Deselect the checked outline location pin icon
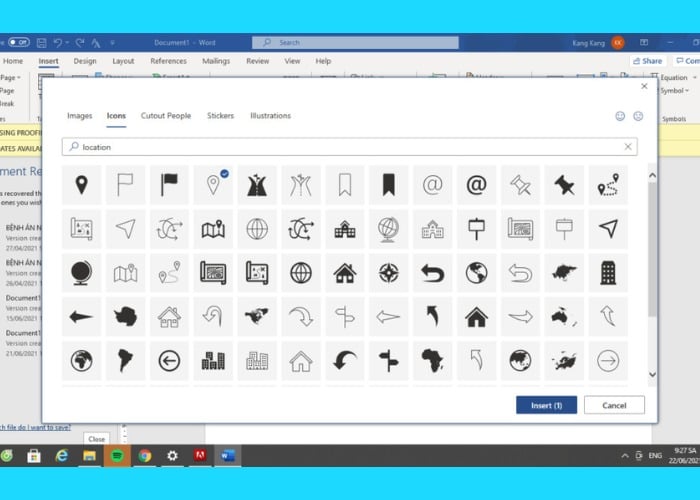The height and width of the screenshot is (500, 700). pyautogui.click(x=213, y=185)
